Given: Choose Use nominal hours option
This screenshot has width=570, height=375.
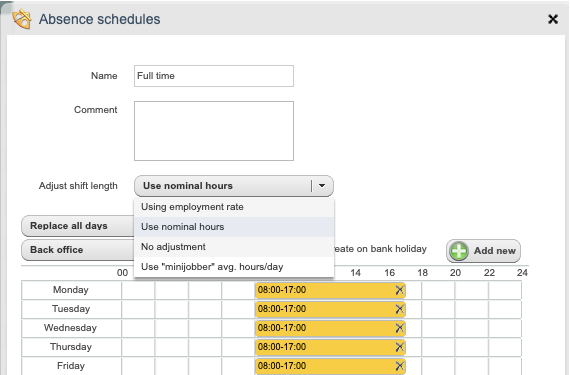Looking at the screenshot, I should (234, 227).
